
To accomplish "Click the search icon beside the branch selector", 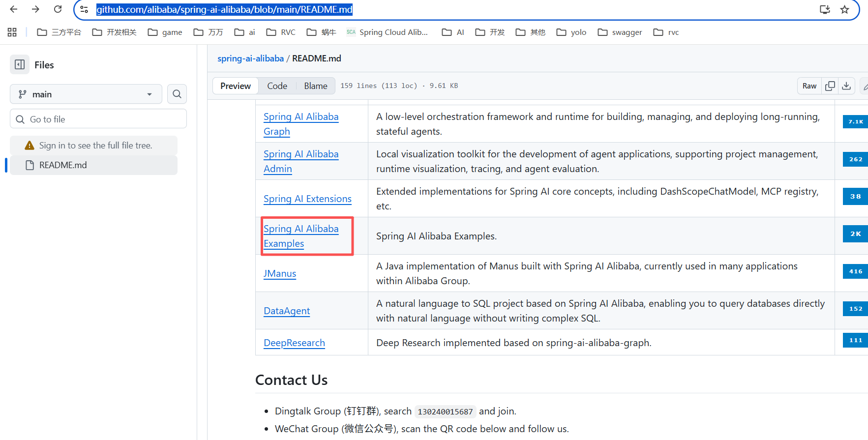I will coord(177,94).
